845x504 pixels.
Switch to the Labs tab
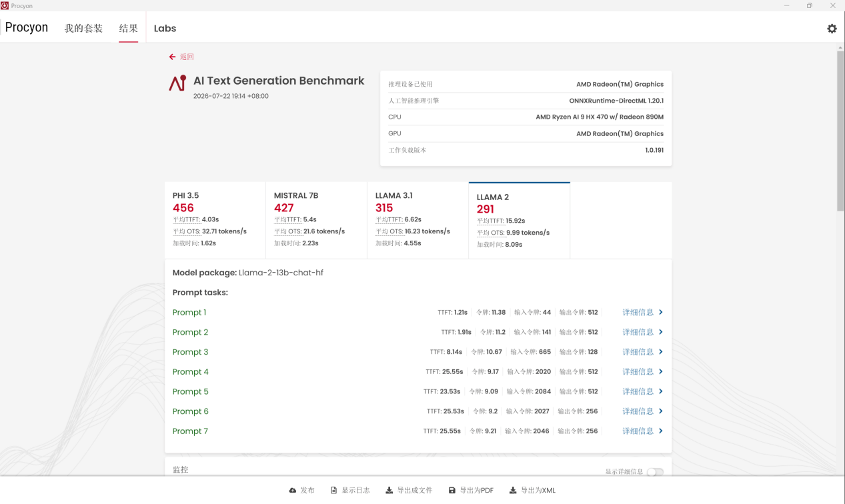point(165,28)
